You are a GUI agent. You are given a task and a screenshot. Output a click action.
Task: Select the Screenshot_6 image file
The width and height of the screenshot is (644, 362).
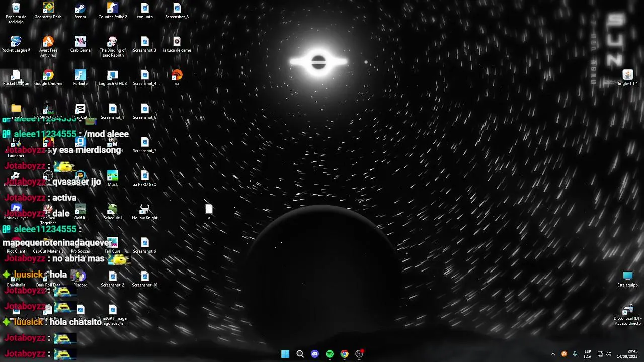145,112
